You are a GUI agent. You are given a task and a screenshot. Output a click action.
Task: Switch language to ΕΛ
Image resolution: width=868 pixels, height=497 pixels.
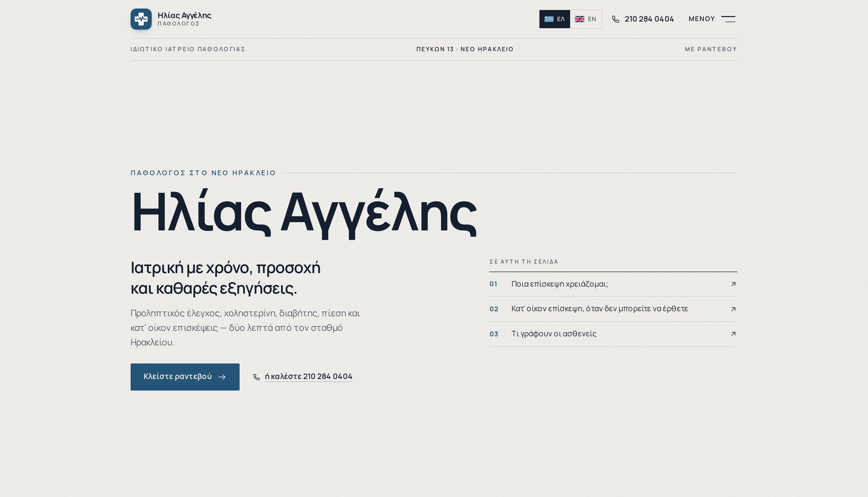[x=555, y=19]
